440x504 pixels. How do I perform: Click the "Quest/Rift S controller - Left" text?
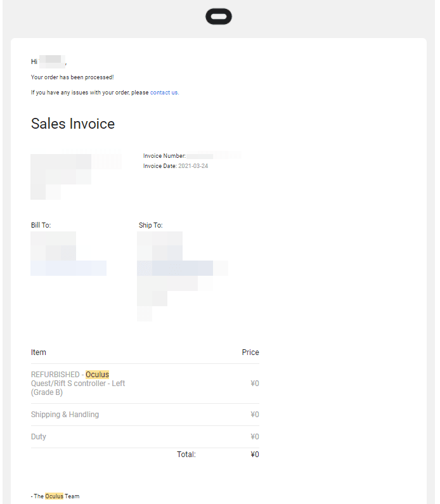click(x=78, y=384)
